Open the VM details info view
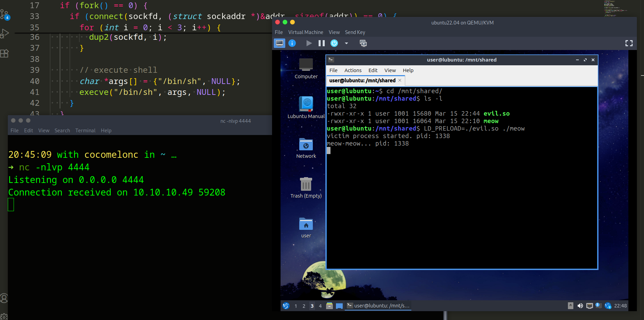The width and height of the screenshot is (644, 320). coord(292,43)
